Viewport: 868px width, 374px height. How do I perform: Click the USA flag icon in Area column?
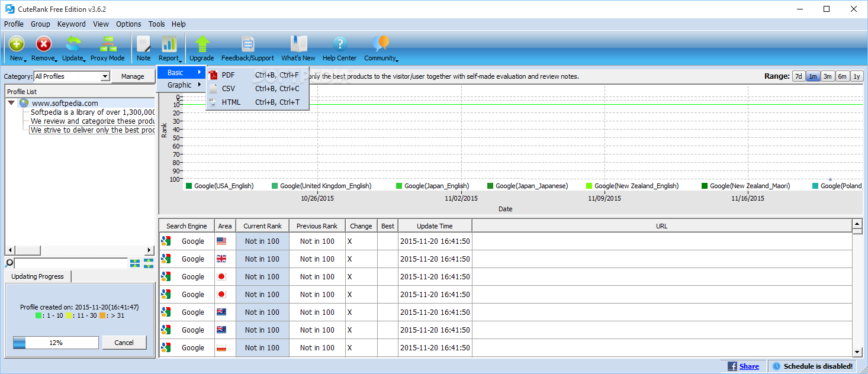pos(221,241)
